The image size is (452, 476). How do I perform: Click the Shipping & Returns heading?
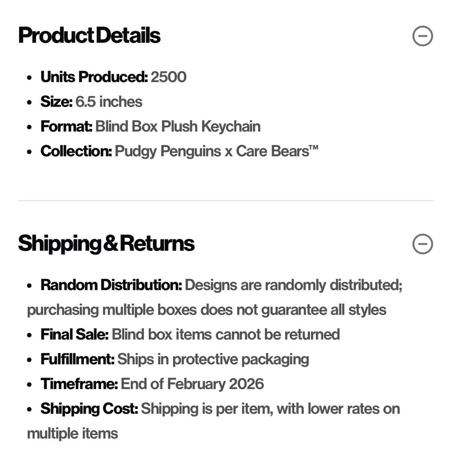106,244
